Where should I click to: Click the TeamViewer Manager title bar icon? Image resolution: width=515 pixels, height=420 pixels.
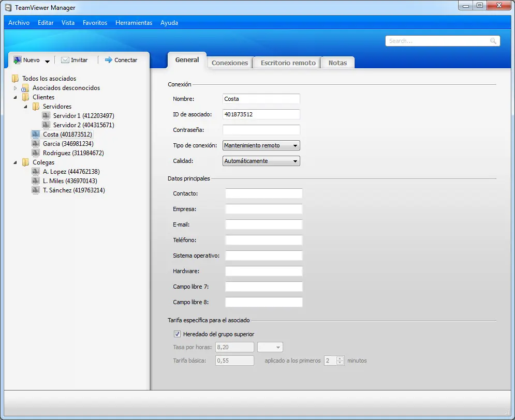coord(8,8)
